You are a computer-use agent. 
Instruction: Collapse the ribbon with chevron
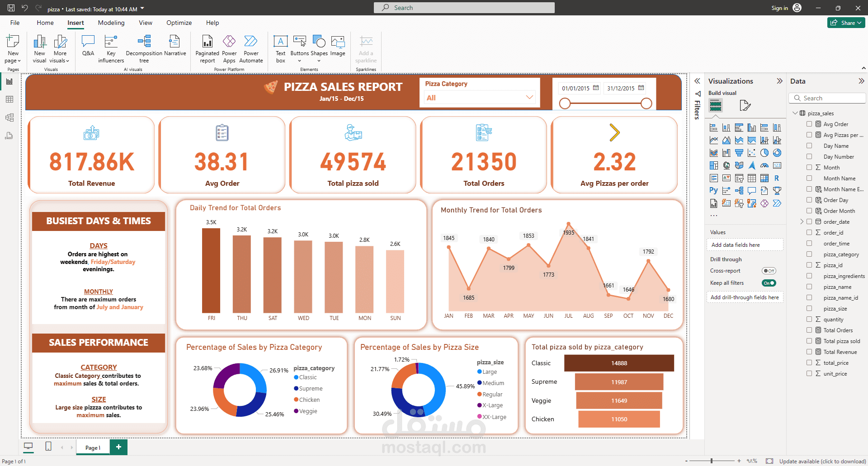coord(863,68)
